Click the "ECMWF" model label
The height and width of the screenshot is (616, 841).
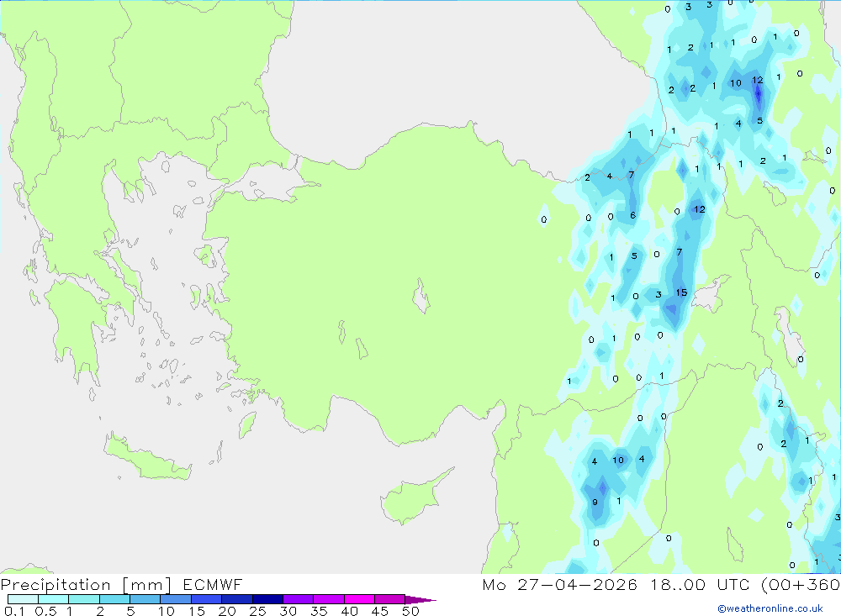pyautogui.click(x=213, y=584)
